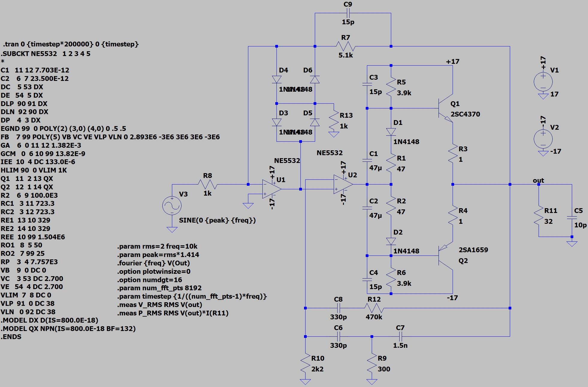Viewport: 588px width, 387px height.
Task: Click the 2SC4370 transistor model label
Action: (x=465, y=114)
